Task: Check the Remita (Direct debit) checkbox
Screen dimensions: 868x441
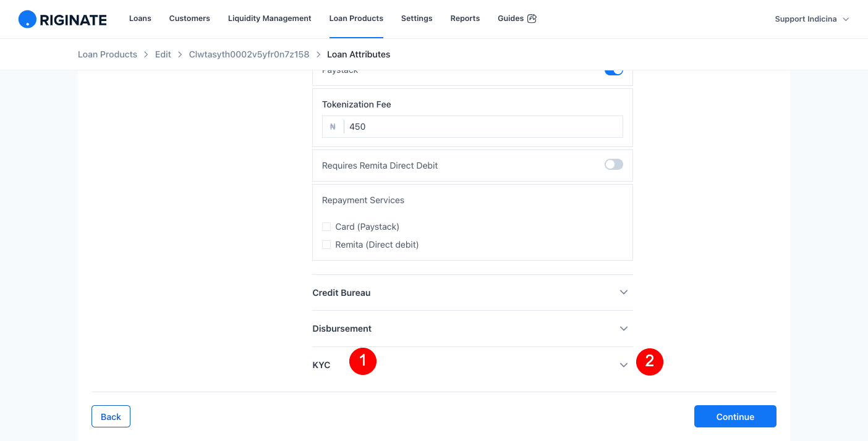Action: click(x=326, y=245)
